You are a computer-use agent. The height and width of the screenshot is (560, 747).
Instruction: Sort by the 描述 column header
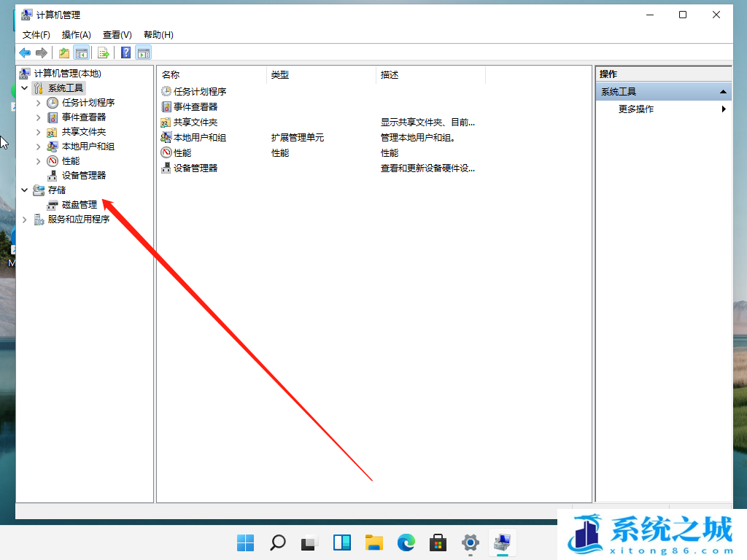(x=430, y=75)
